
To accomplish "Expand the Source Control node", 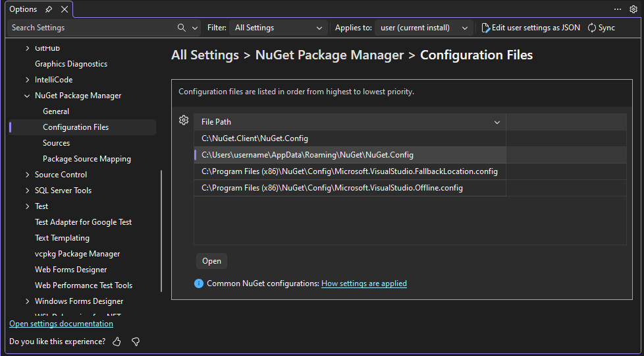I will click(27, 175).
